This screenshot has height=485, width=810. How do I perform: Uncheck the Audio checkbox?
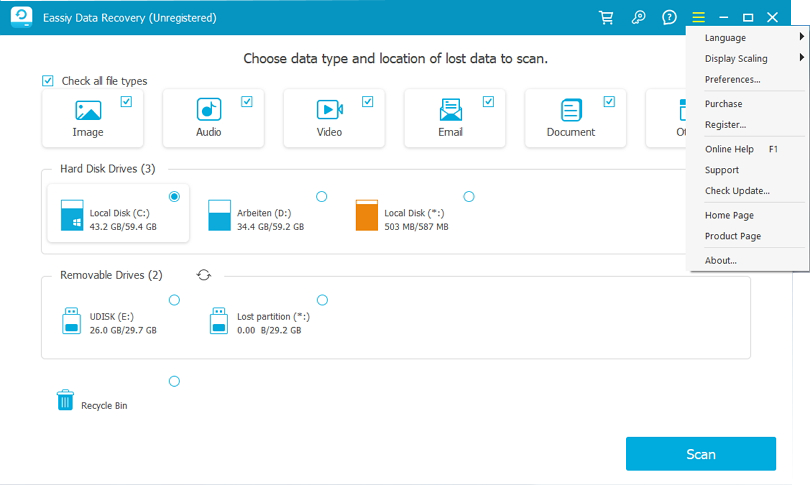pos(247,102)
